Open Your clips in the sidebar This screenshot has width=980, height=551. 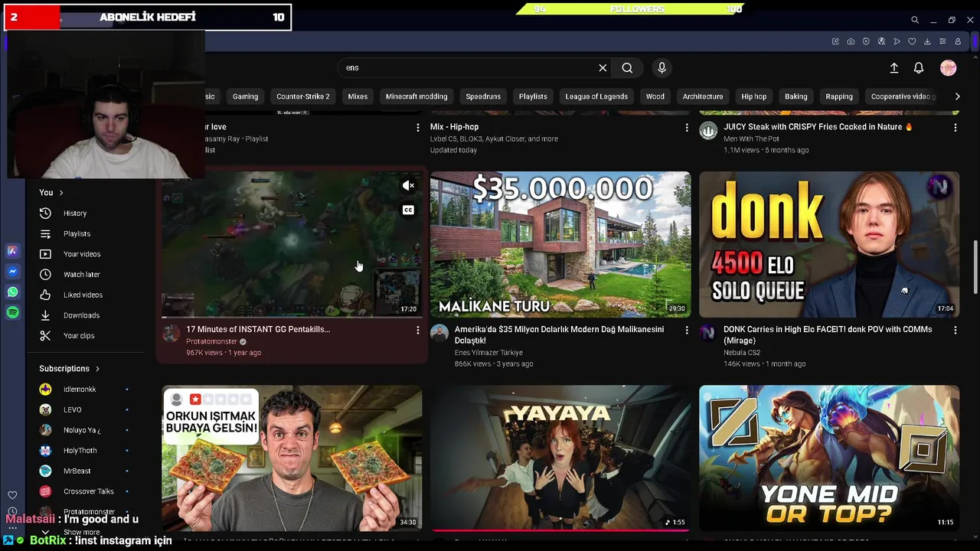[79, 335]
